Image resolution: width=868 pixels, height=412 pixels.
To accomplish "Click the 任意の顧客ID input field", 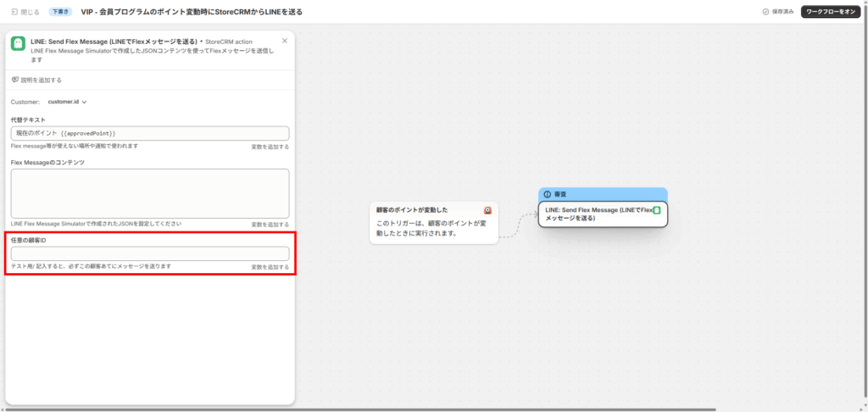I will tap(150, 253).
